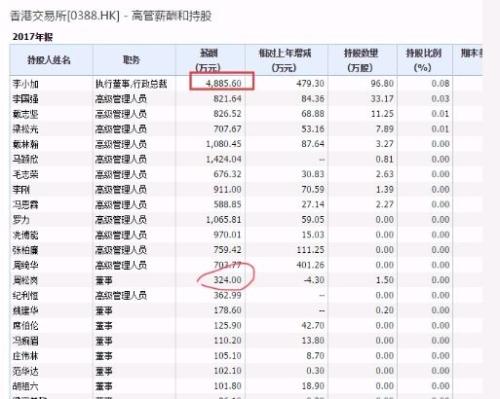Click the 401.26 change value cell
The height and width of the screenshot is (399, 500).
pos(310,265)
